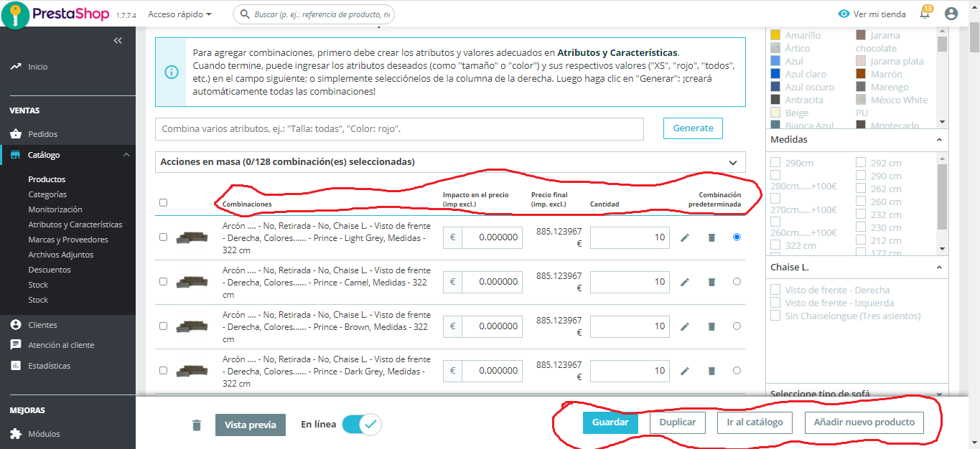Click the trash icon beside Vista previa

coord(197,425)
